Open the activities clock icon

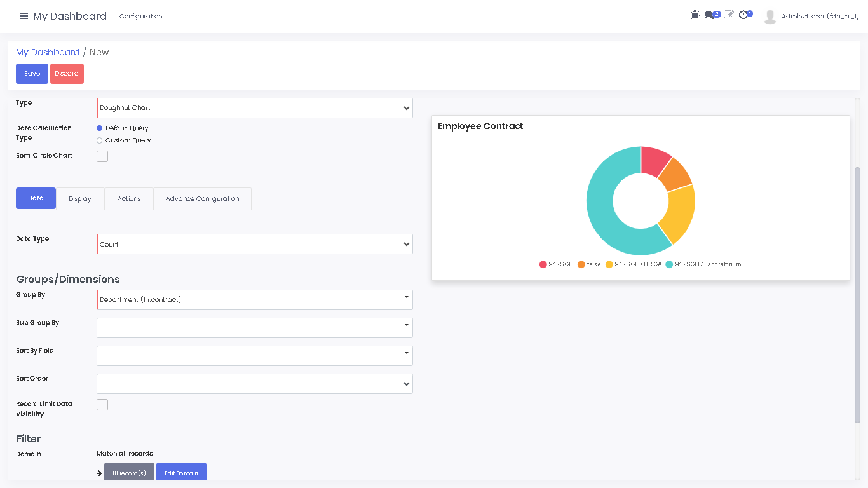(x=743, y=15)
